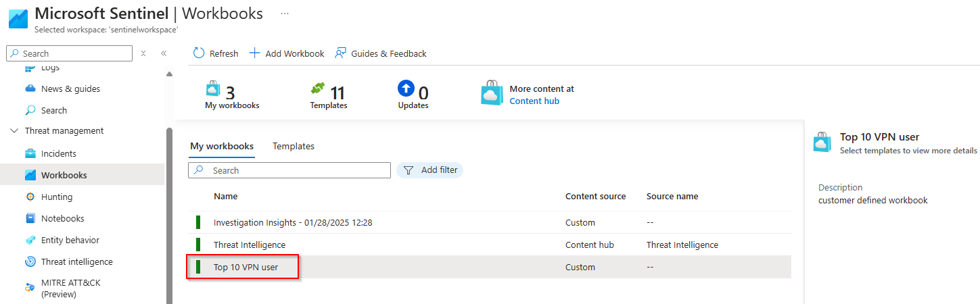Click the Add filter button

pos(429,170)
